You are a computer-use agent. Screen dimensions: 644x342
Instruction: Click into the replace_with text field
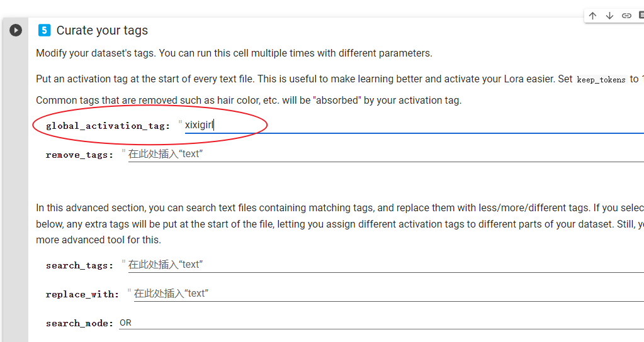tap(389, 294)
